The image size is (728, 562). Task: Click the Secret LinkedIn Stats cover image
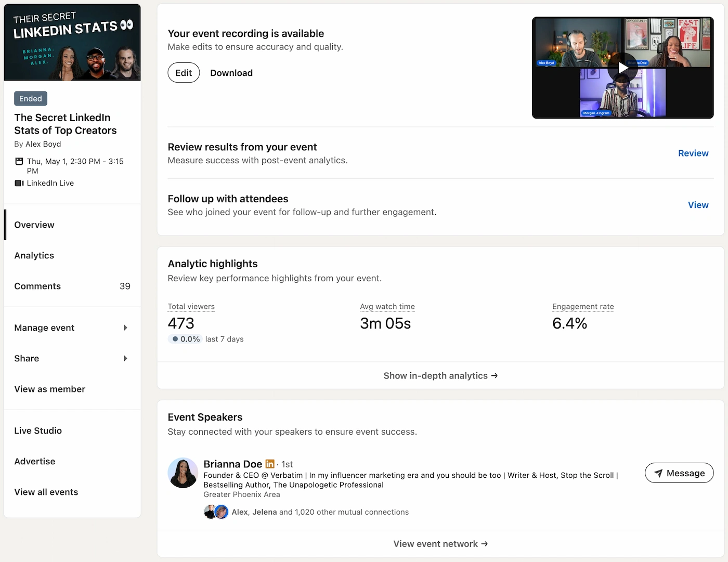coord(72,42)
